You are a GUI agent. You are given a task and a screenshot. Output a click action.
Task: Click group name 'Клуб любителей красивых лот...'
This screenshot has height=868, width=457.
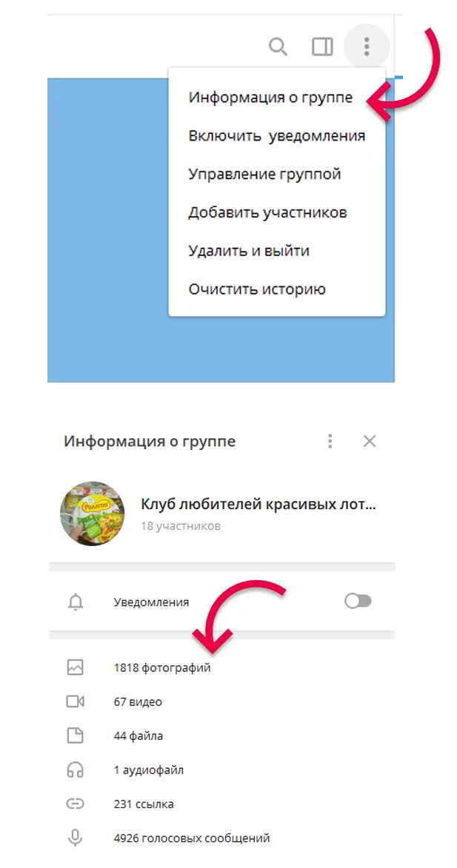click(258, 505)
